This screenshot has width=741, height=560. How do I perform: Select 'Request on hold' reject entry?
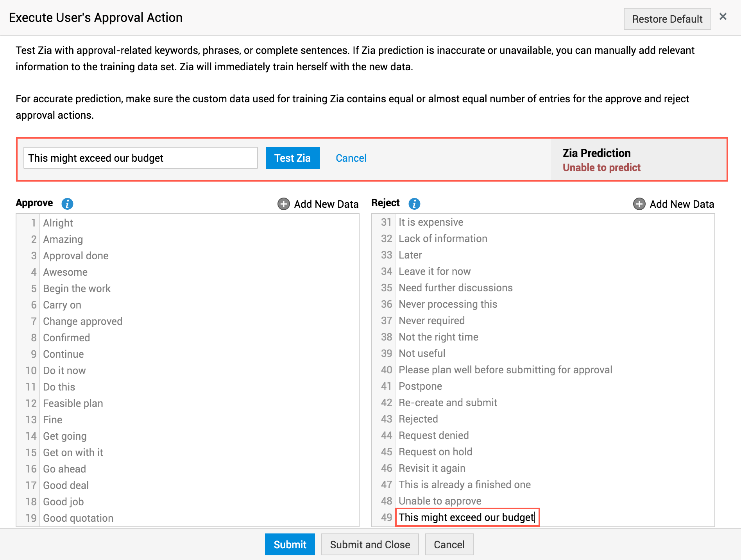435,452
